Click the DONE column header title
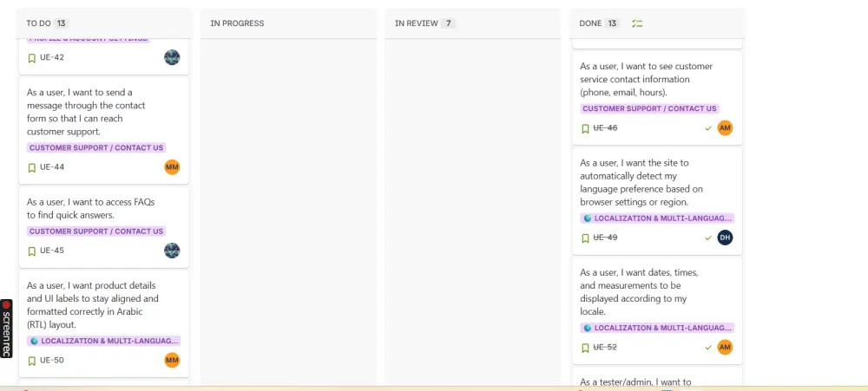This screenshot has height=391, width=868. pos(590,23)
